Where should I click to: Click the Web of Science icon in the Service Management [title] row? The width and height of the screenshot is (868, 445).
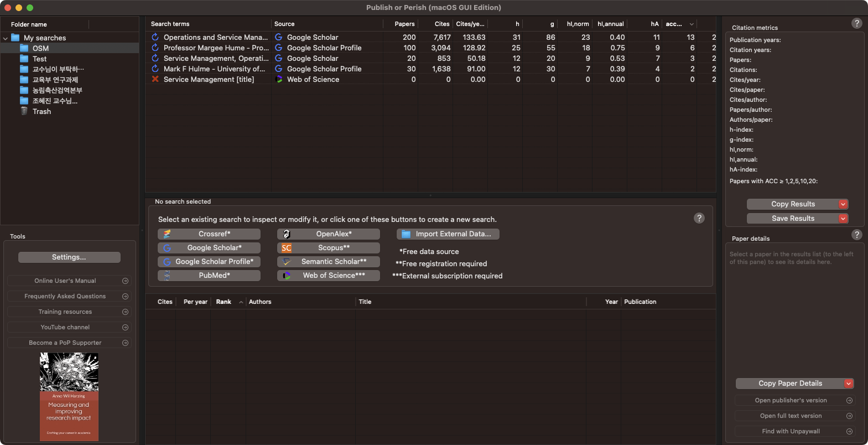[x=279, y=79]
